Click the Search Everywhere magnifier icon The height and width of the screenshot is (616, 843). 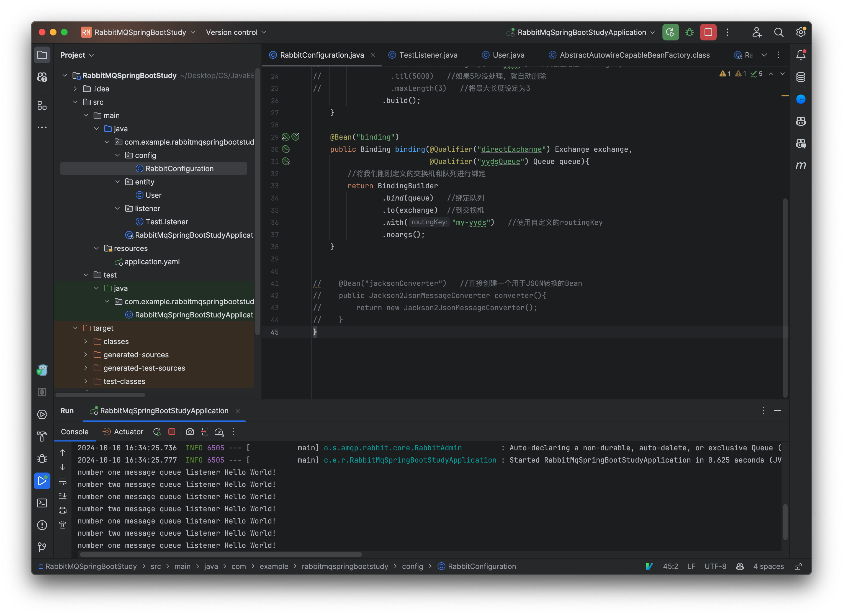pyautogui.click(x=778, y=32)
